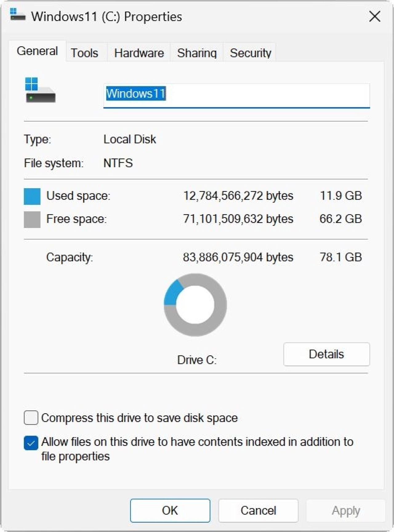394x532 pixels.
Task: Click the Windows drive icon beside name field
Action: pos(40,90)
